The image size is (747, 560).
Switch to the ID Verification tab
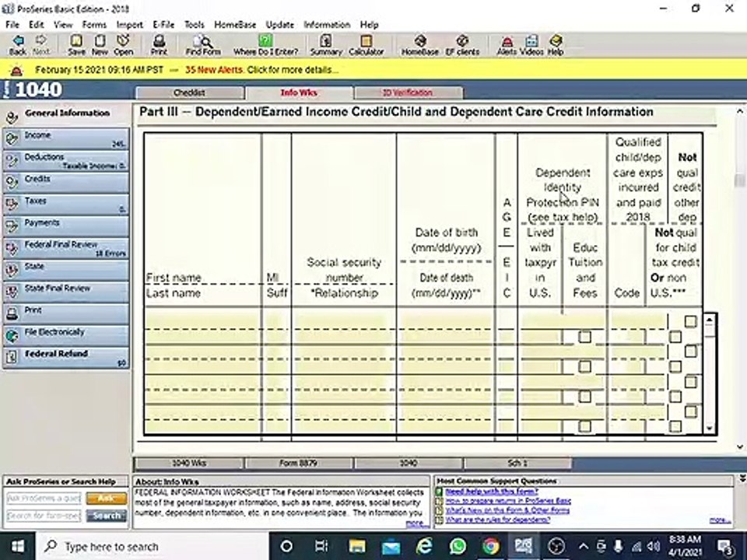pos(409,93)
